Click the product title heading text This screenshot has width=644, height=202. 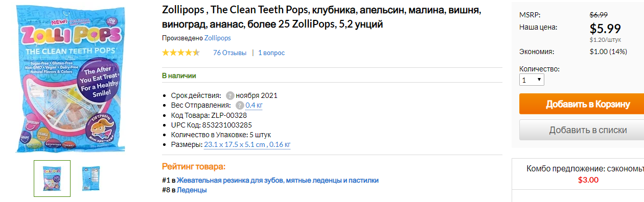click(x=322, y=17)
